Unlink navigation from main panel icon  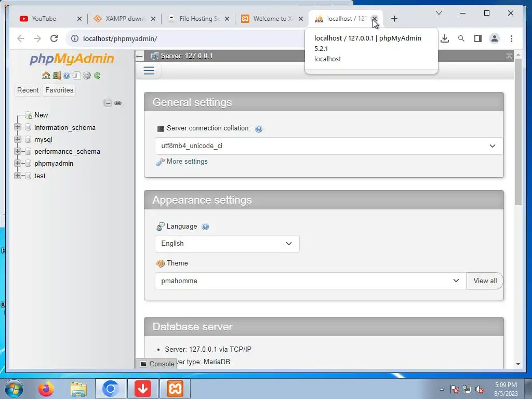click(x=118, y=103)
